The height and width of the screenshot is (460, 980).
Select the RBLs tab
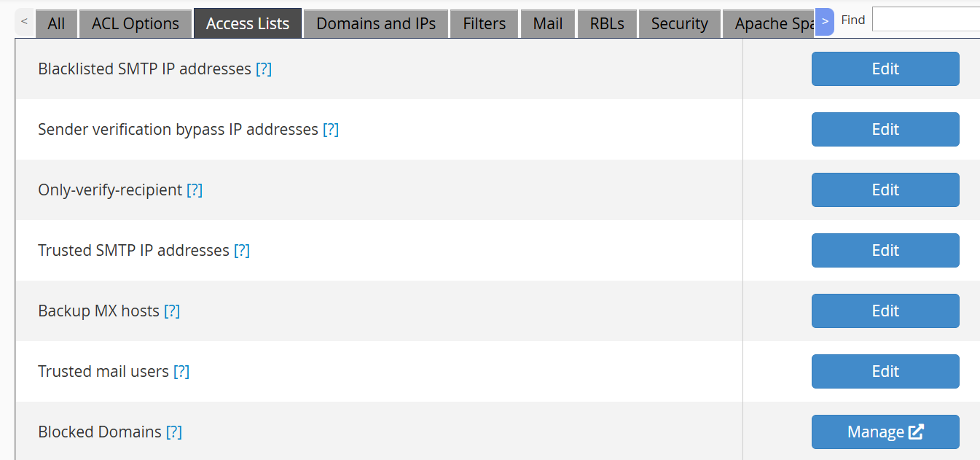[x=607, y=23]
